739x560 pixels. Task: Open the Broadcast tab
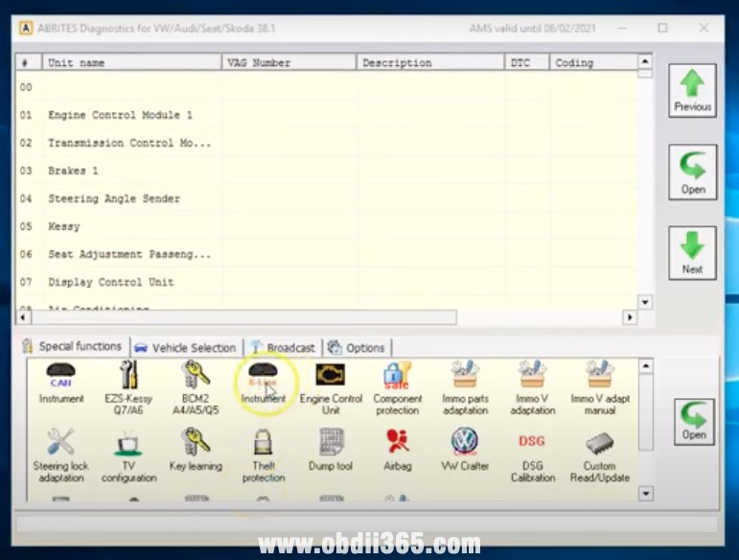[283, 348]
